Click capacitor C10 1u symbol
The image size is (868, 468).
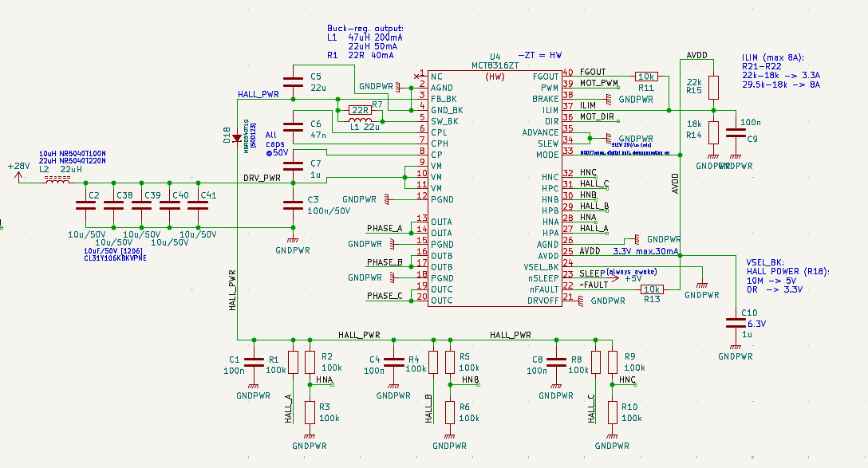[x=735, y=323]
